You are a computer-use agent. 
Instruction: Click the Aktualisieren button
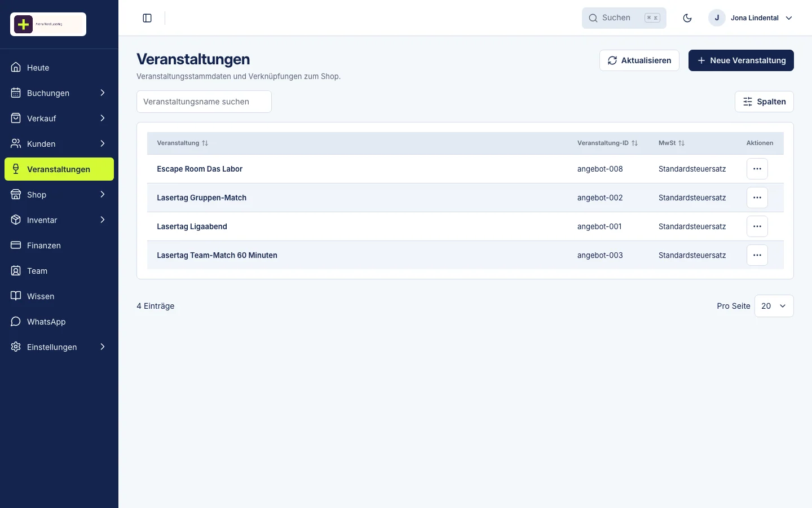(639, 60)
